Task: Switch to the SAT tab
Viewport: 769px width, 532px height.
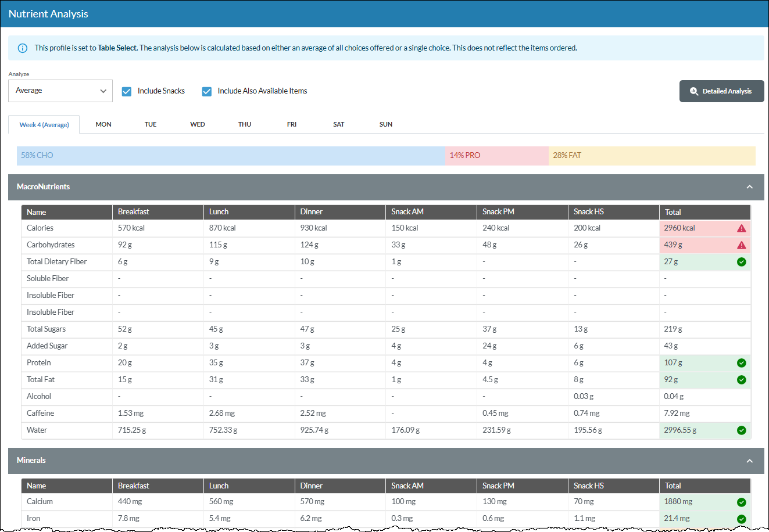Action: [339, 124]
